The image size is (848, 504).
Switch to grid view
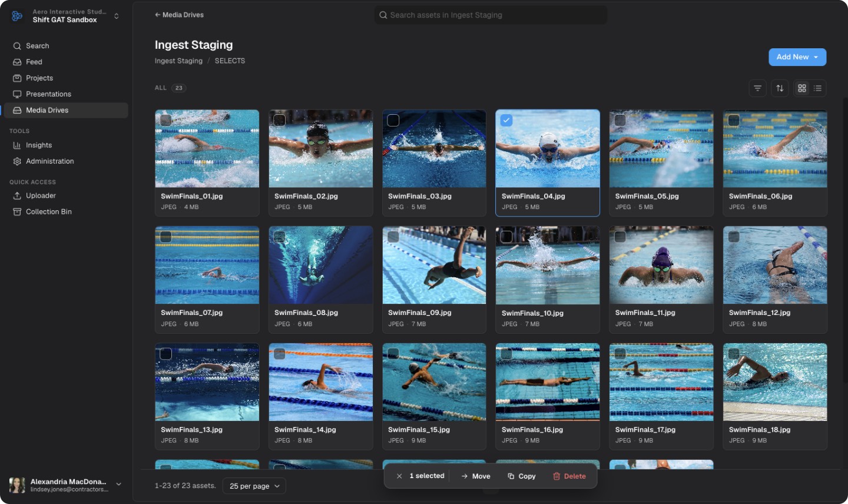pyautogui.click(x=802, y=88)
